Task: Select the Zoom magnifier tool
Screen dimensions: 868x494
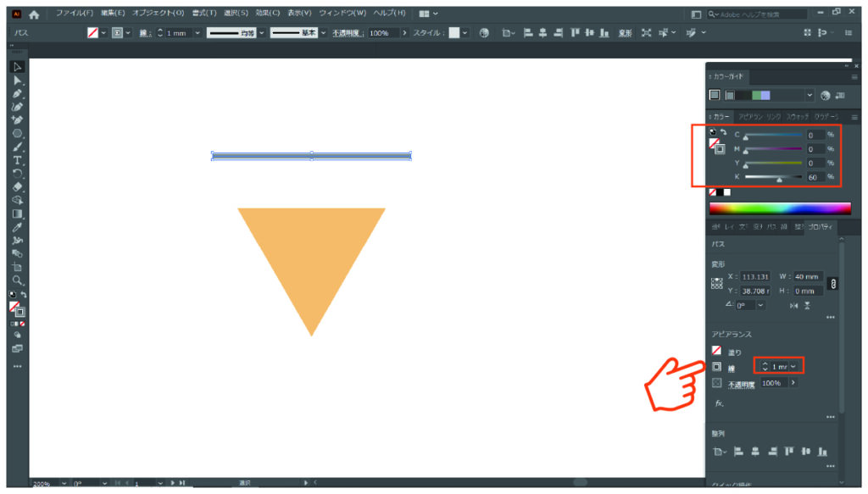Action: click(17, 280)
